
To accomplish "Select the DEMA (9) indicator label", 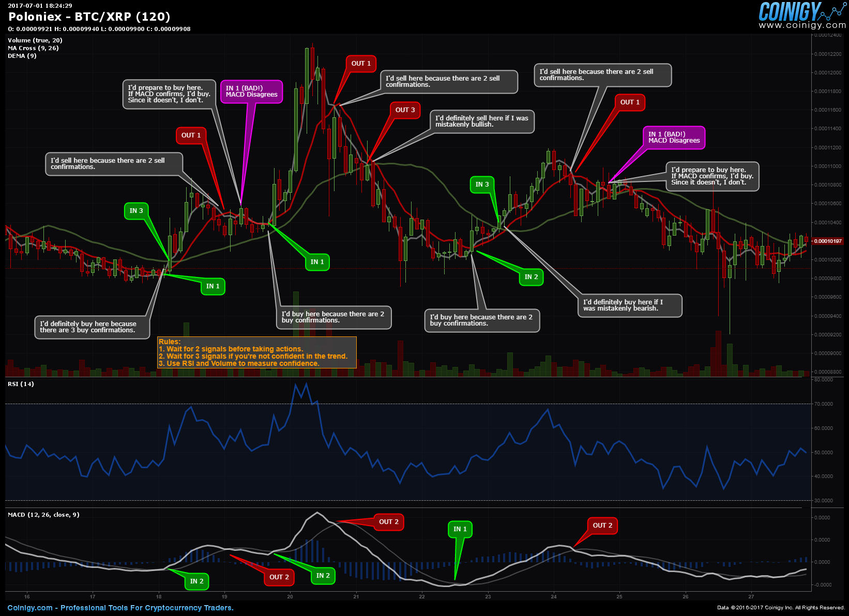I will click(22, 56).
